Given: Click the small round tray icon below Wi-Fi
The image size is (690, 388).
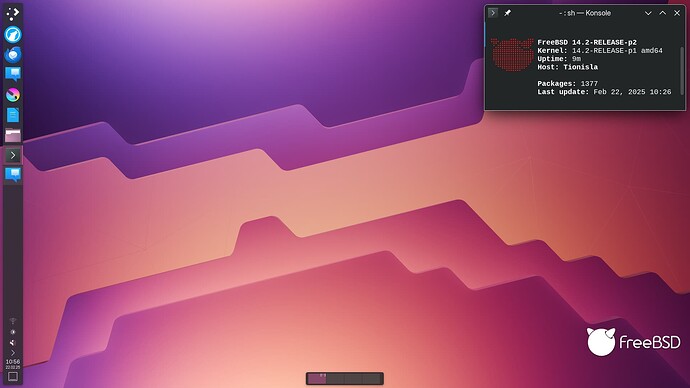Looking at the screenshot, I should 13,332.
